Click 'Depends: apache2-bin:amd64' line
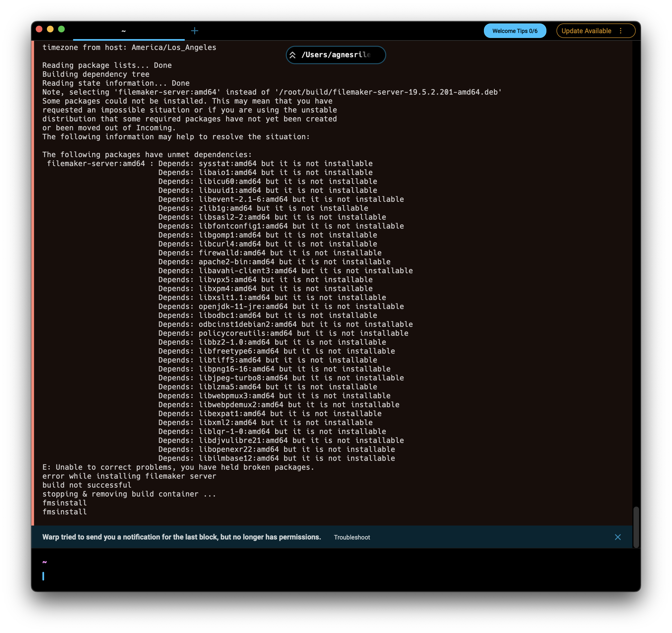 click(x=274, y=262)
